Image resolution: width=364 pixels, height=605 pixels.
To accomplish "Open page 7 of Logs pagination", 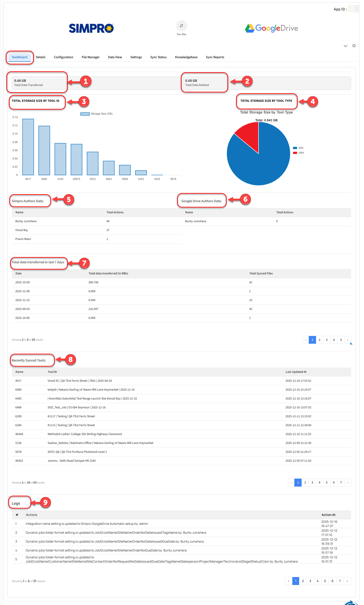I will [340, 581].
